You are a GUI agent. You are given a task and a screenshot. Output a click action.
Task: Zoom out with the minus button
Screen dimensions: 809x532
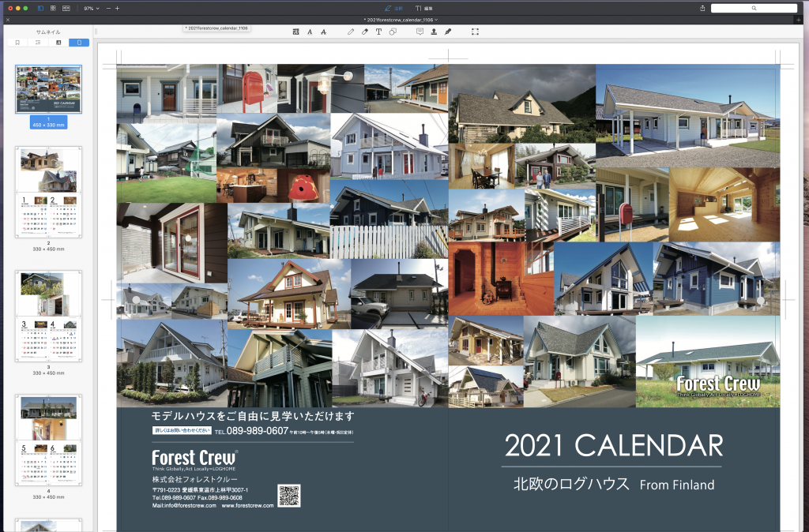click(x=108, y=8)
